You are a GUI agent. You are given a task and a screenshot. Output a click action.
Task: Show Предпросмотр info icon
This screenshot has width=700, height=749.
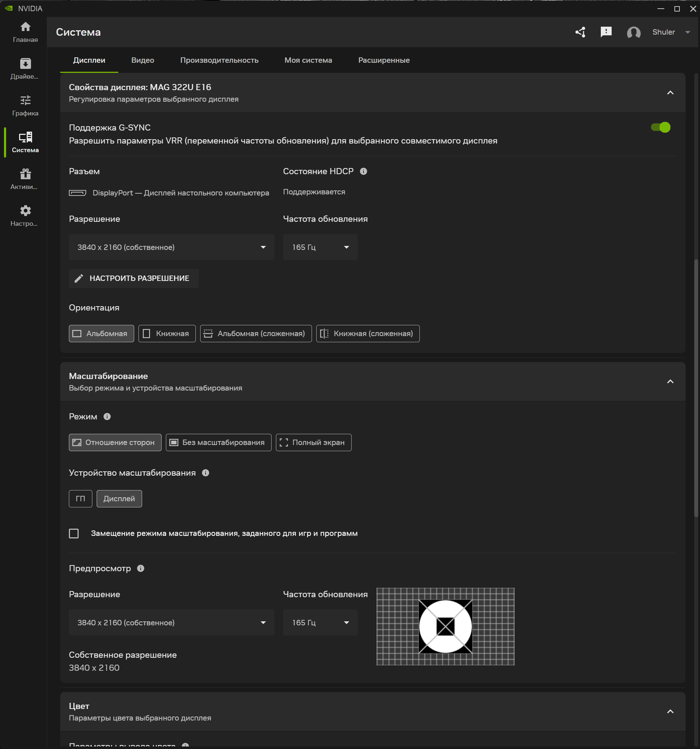[x=141, y=569]
